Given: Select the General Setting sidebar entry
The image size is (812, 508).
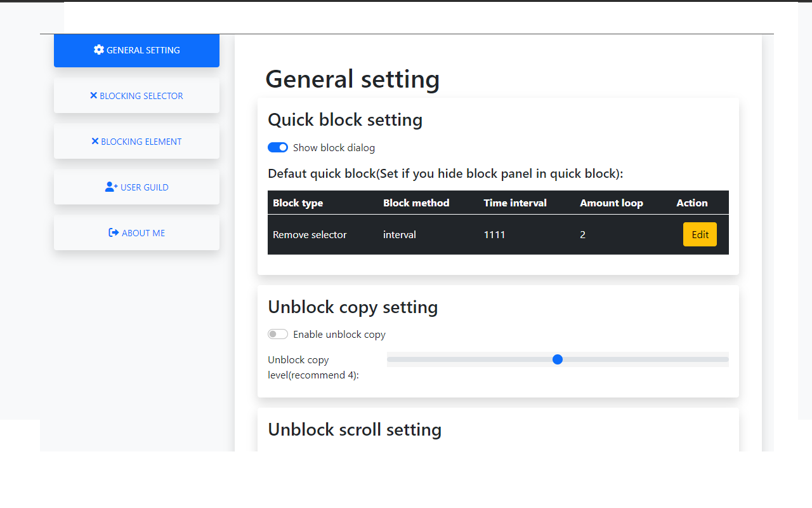Looking at the screenshot, I should point(136,50).
